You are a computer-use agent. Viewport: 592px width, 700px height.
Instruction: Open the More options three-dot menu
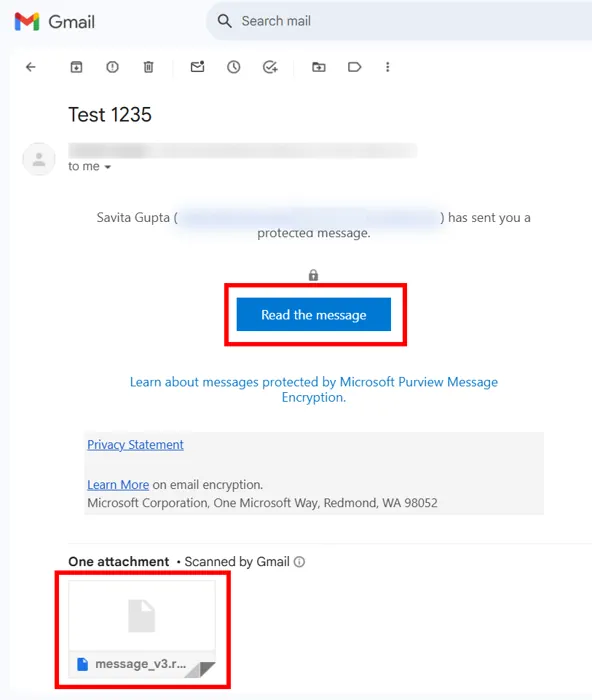click(x=388, y=67)
